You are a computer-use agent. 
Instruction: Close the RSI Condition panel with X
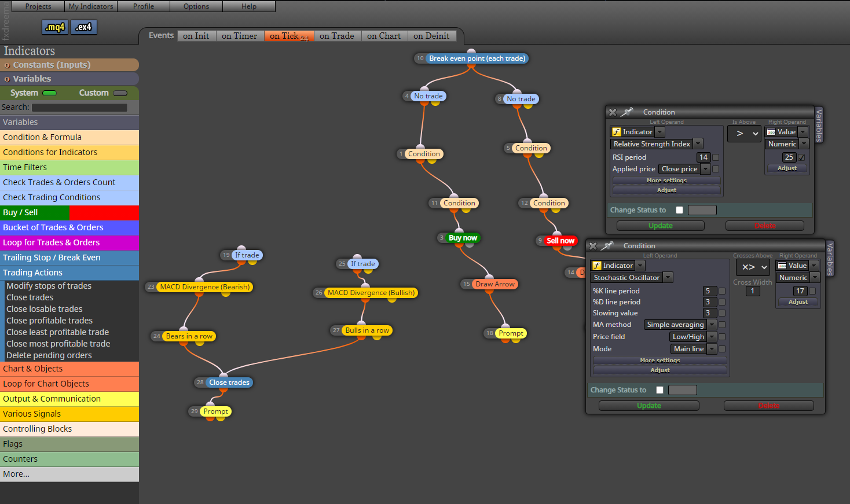click(x=613, y=112)
